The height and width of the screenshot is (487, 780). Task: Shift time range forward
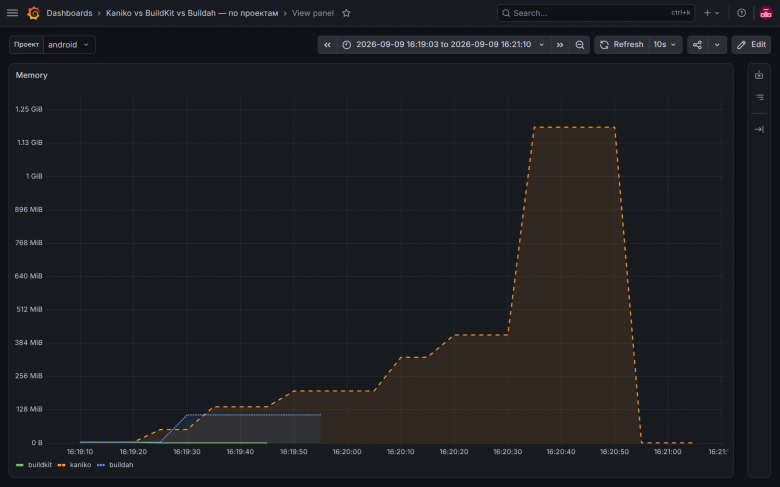tap(560, 45)
